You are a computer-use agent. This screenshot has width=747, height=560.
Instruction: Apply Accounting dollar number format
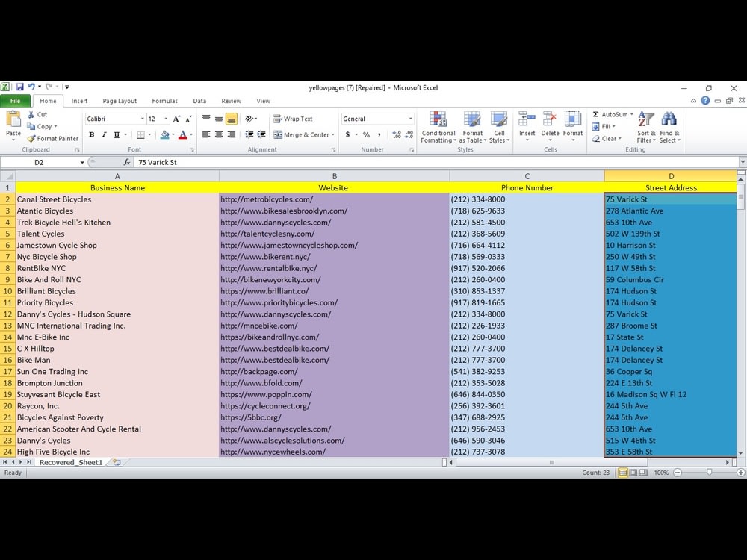click(x=348, y=134)
